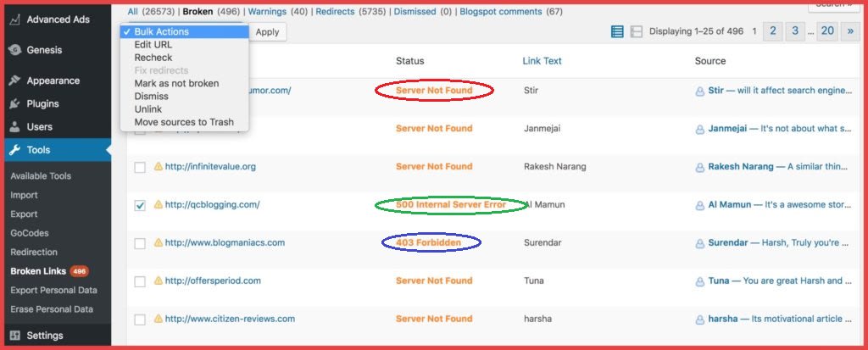Open the Export submenu item
The image size is (868, 350).
[24, 214]
